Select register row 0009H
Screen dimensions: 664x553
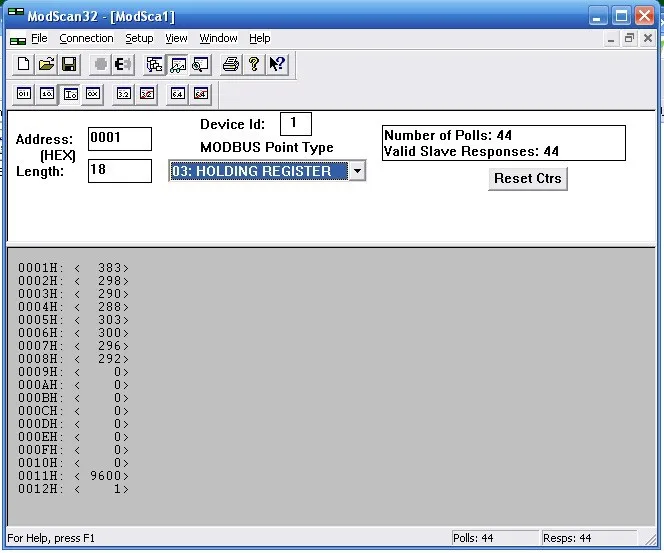click(x=73, y=372)
